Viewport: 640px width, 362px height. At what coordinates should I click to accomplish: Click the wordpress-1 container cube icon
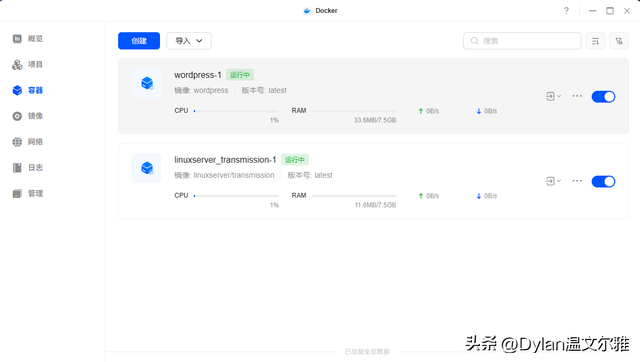click(147, 83)
